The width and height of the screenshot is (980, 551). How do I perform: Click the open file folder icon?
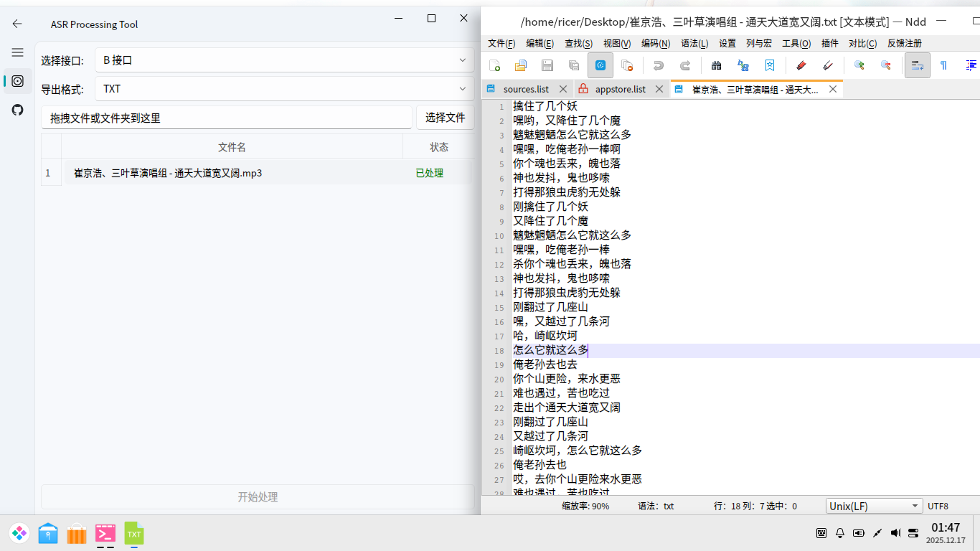[x=521, y=65]
